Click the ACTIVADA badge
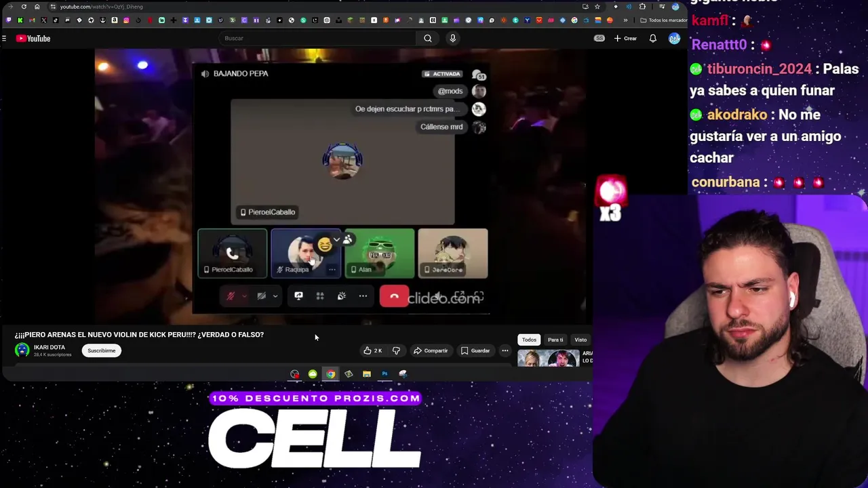Viewport: 868px width, 488px height. pos(442,74)
